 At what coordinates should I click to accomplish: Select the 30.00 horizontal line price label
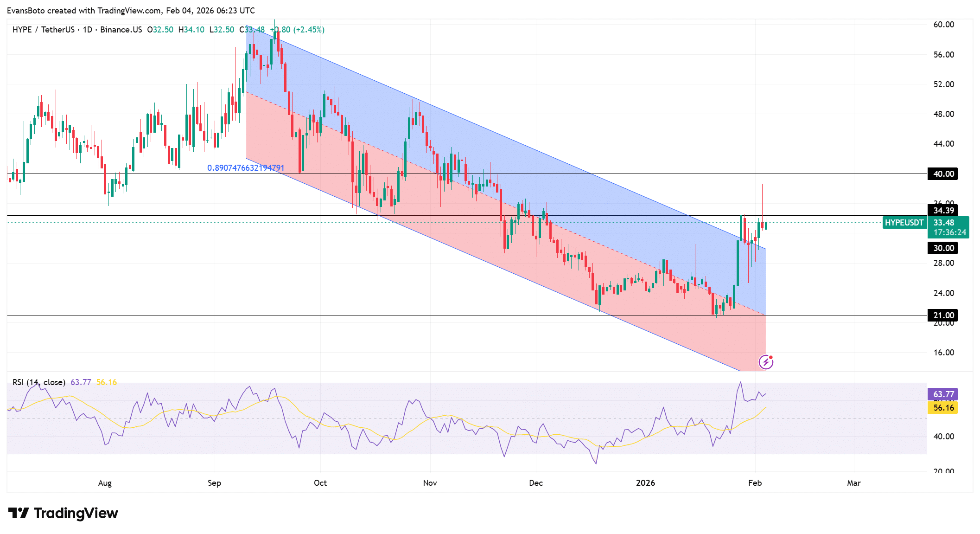[943, 248]
